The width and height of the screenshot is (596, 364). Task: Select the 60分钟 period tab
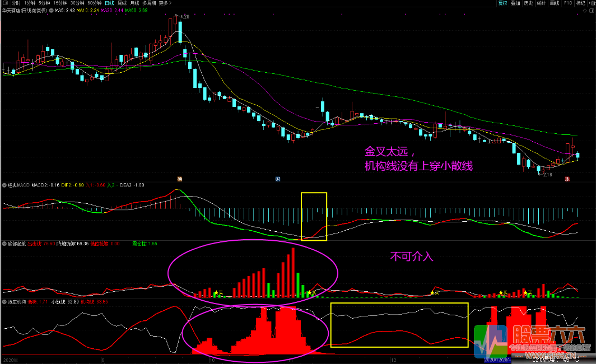[x=94, y=3]
